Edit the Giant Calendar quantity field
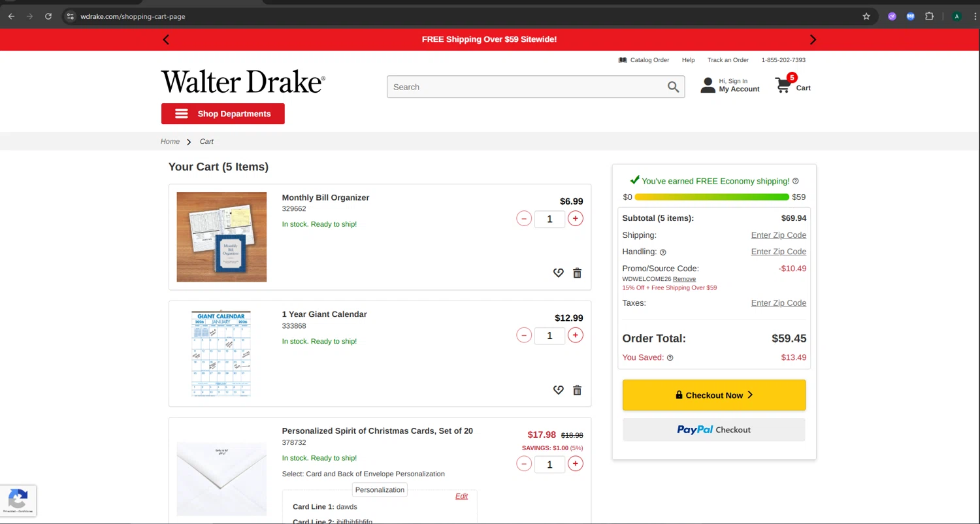 click(549, 335)
